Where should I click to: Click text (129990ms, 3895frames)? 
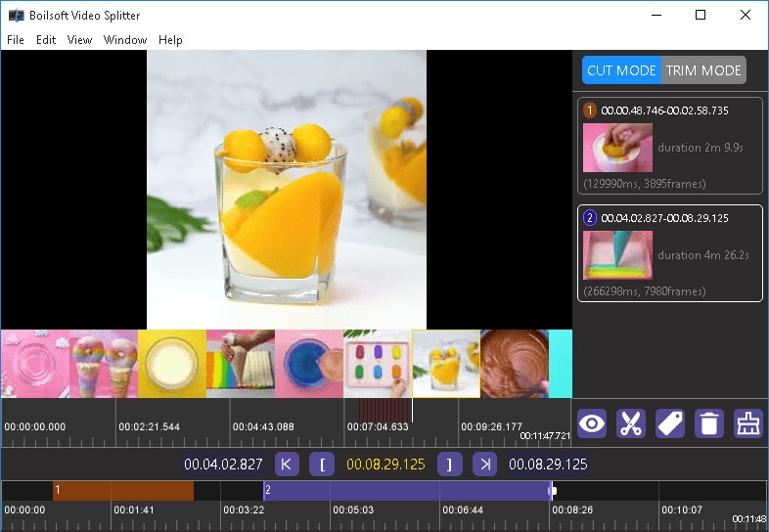pyautogui.click(x=645, y=184)
